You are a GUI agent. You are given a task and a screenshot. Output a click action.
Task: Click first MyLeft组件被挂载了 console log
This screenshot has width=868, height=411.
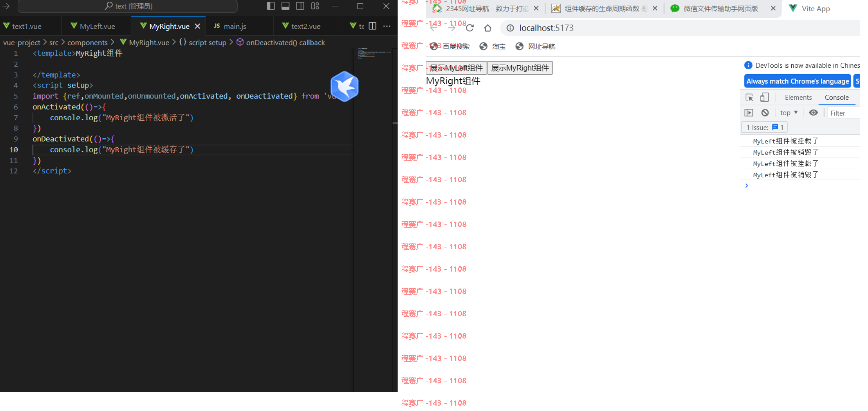(785, 141)
